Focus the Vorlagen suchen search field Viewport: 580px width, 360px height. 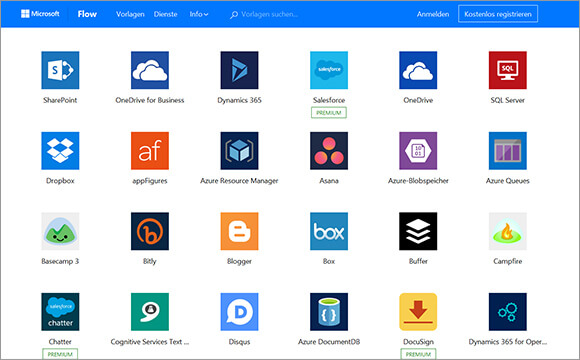(x=269, y=14)
